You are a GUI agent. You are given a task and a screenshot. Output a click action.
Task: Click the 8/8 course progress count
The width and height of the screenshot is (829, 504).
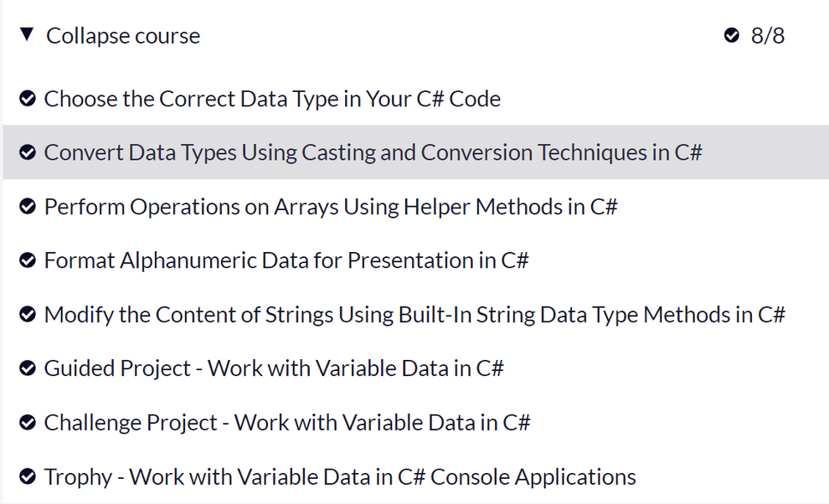768,36
